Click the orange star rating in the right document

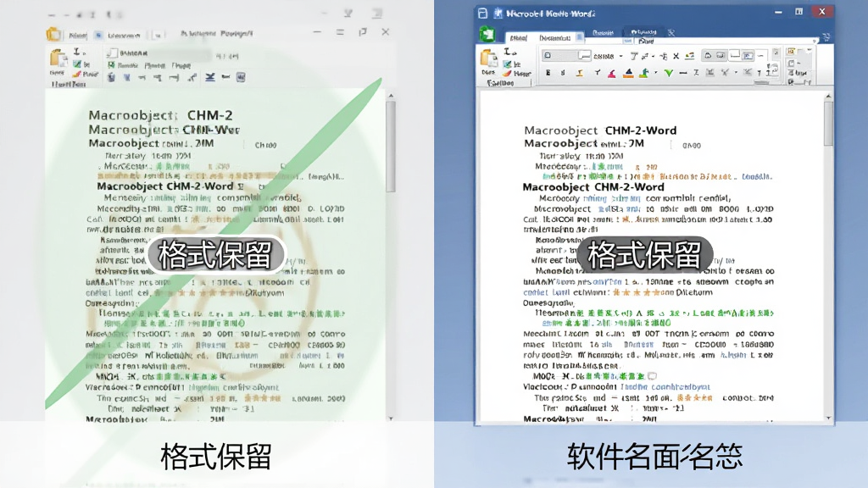pyautogui.click(x=636, y=292)
